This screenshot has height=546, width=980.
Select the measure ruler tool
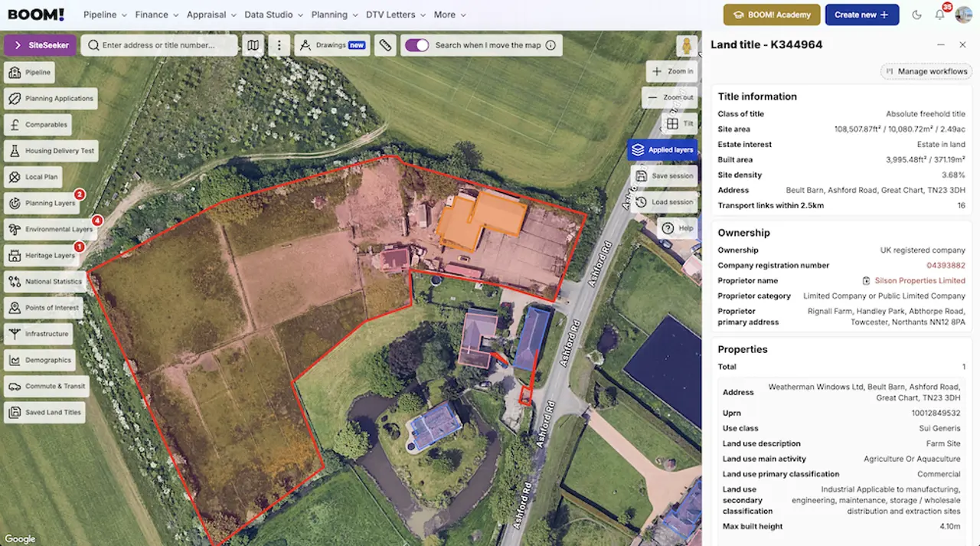coord(386,45)
